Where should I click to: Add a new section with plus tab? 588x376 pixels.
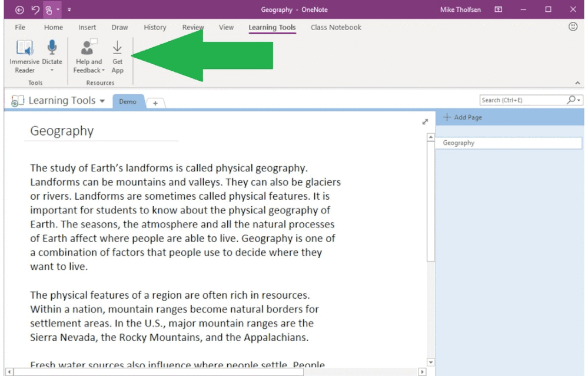click(x=155, y=103)
